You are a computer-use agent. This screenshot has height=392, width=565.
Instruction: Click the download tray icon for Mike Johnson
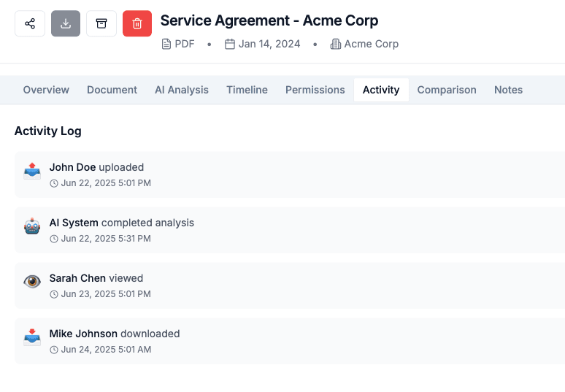pyautogui.click(x=32, y=337)
